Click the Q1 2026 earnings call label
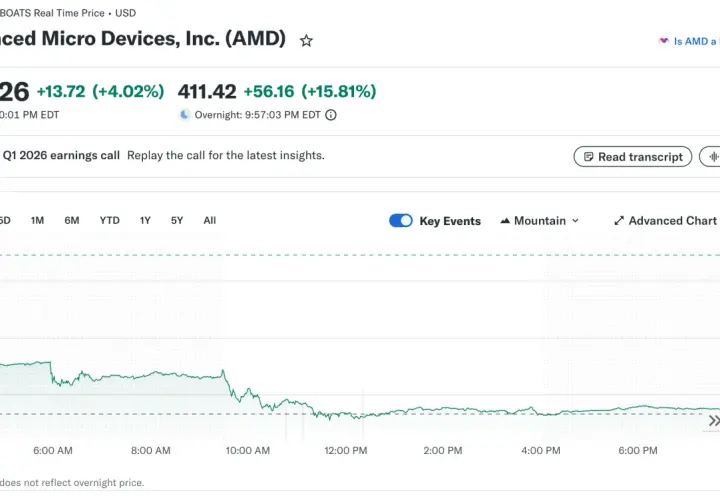 tap(61, 155)
